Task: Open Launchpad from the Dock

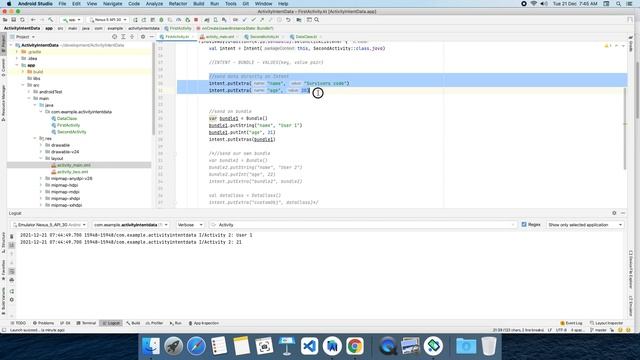Action: coord(173,346)
